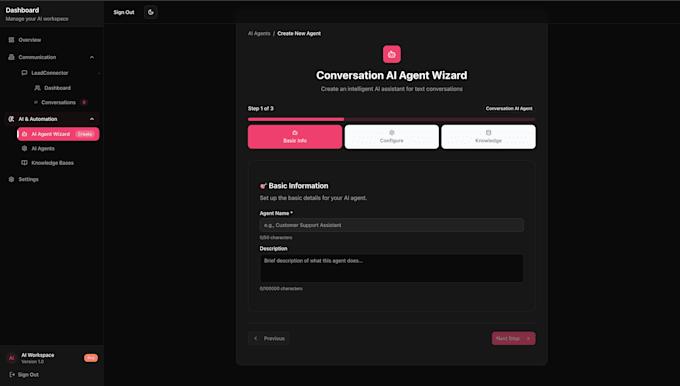This screenshot has height=386, width=680.
Task: Click the Knowledge Bases book icon
Action: tap(24, 163)
